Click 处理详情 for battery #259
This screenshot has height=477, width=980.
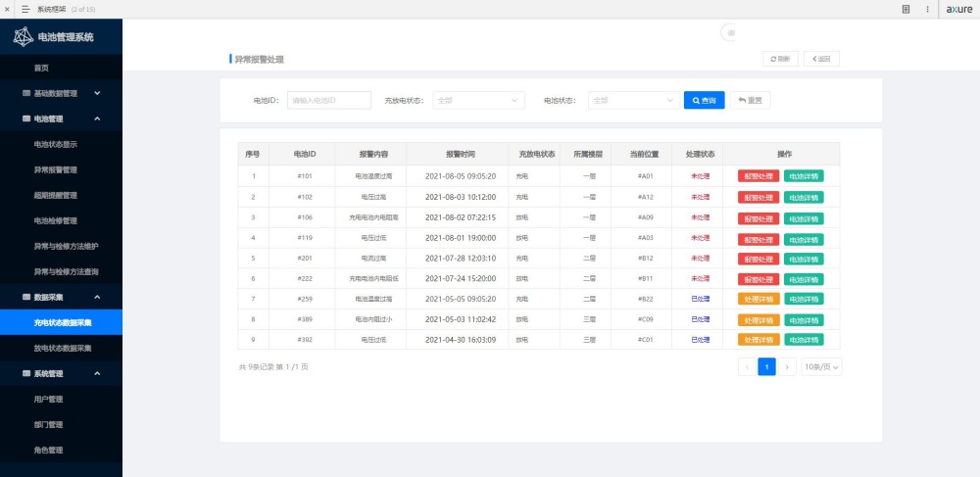759,299
